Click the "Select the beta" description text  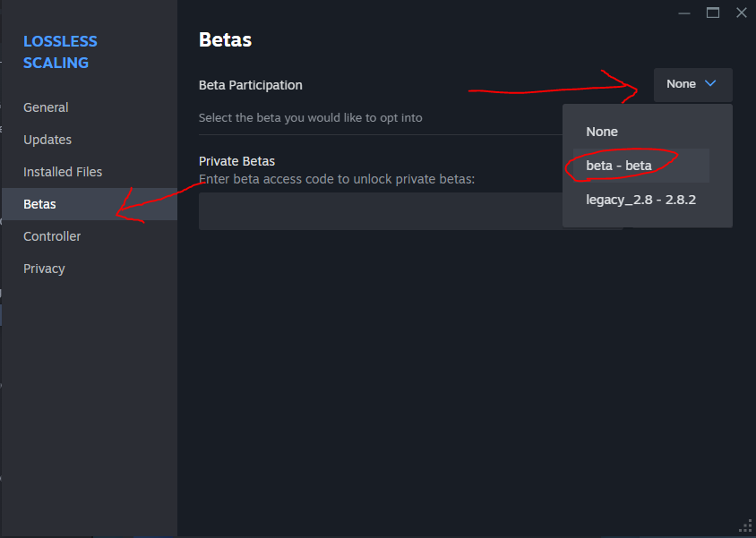[310, 117]
